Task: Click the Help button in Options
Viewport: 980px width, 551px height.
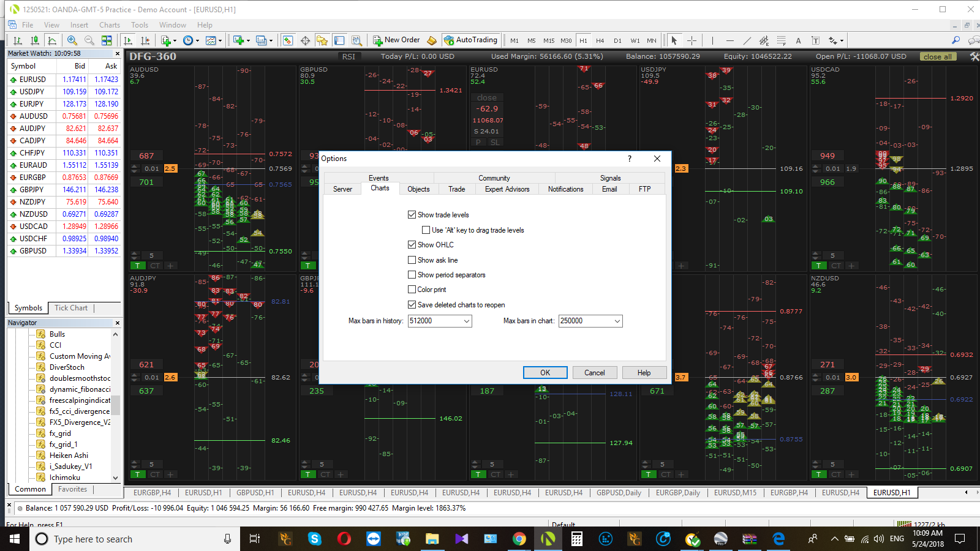Action: [644, 373]
